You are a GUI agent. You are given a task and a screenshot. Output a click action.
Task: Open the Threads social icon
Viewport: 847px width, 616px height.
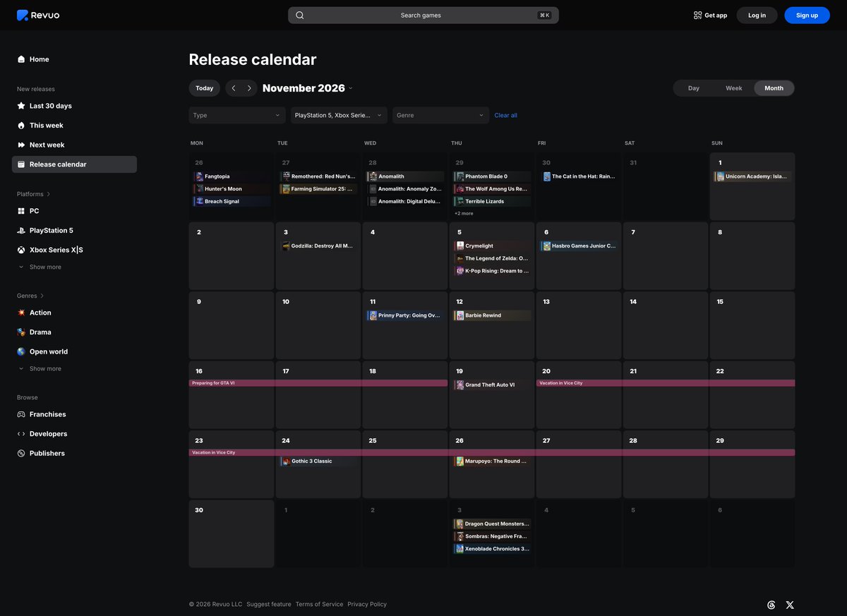point(771,605)
